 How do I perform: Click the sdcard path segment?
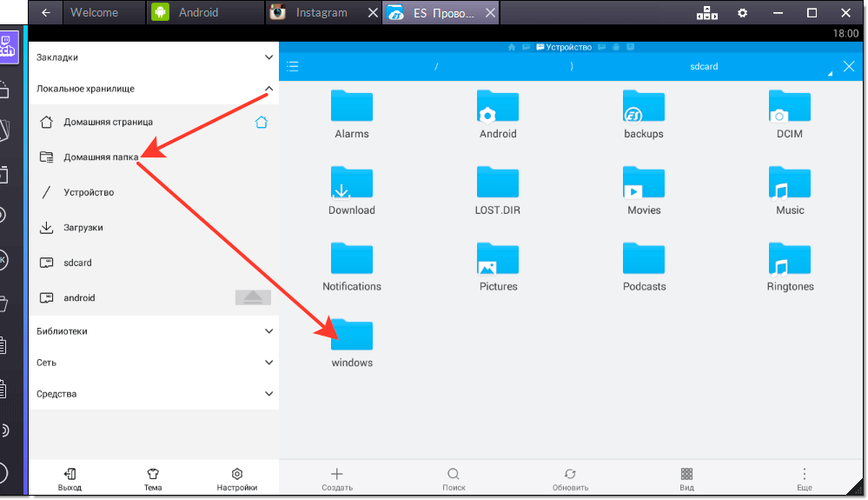[704, 66]
